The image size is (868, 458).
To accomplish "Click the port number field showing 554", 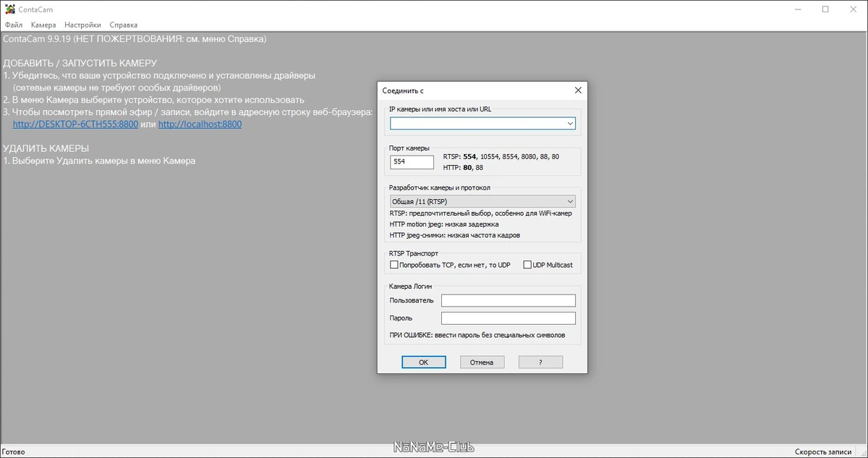I will coord(412,162).
